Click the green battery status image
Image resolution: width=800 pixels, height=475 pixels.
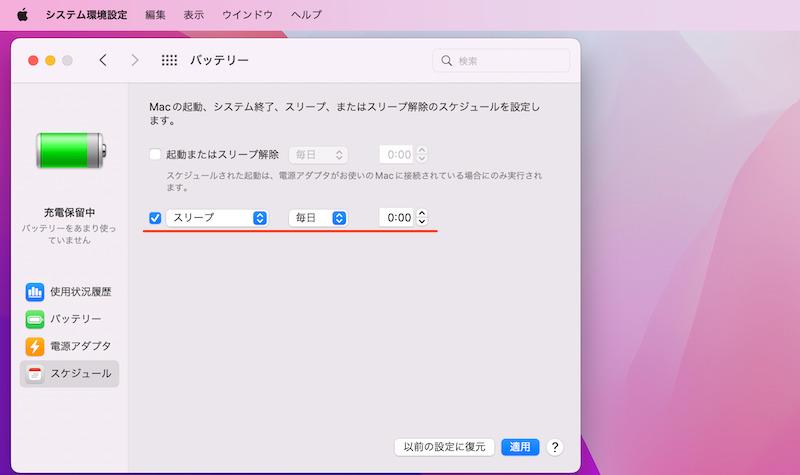pyautogui.click(x=71, y=150)
